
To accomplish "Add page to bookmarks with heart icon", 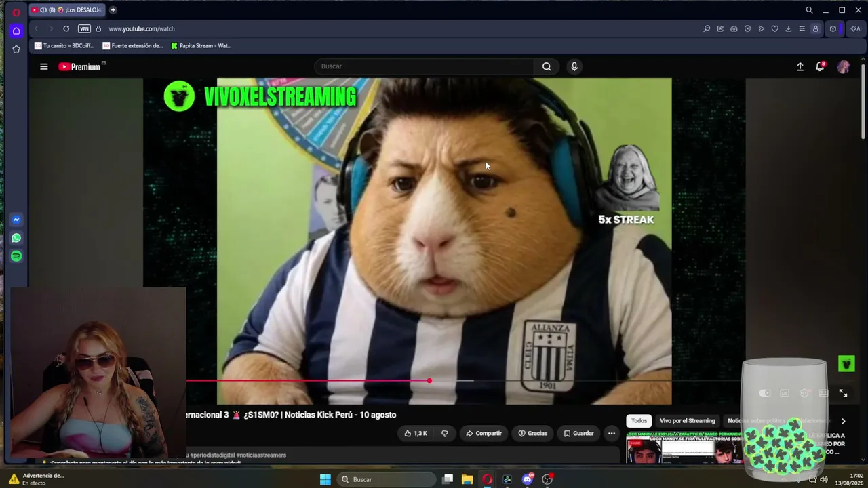I will tap(774, 28).
